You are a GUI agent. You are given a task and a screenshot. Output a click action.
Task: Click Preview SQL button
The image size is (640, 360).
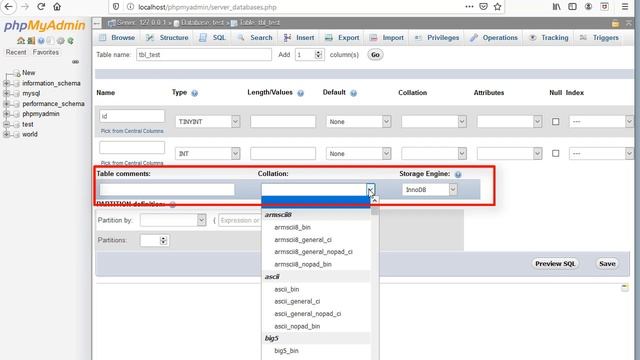(555, 264)
